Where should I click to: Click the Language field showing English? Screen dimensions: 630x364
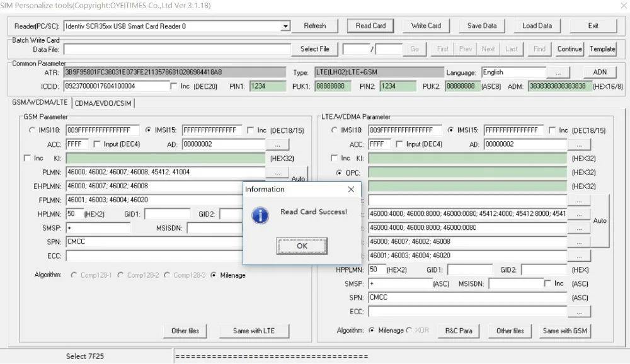point(513,72)
